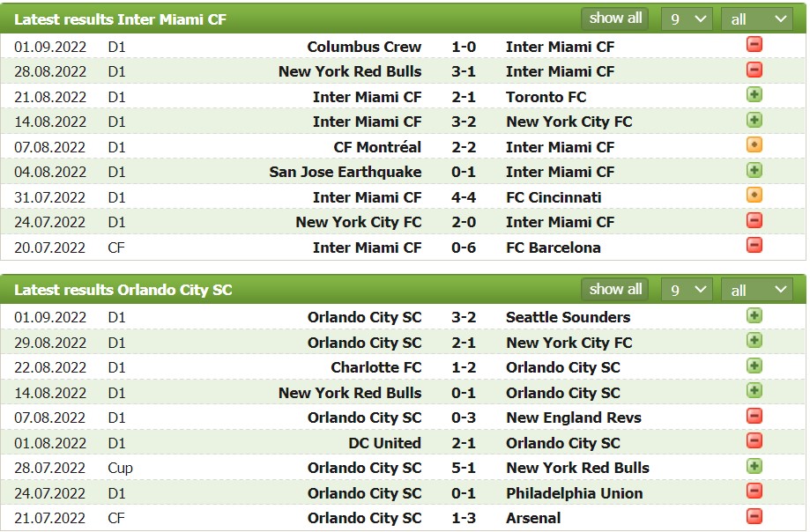Viewport: 810px width, 532px height.
Task: Click the win icon beside Seattle Sounders 3-2 result
Action: pos(754,317)
